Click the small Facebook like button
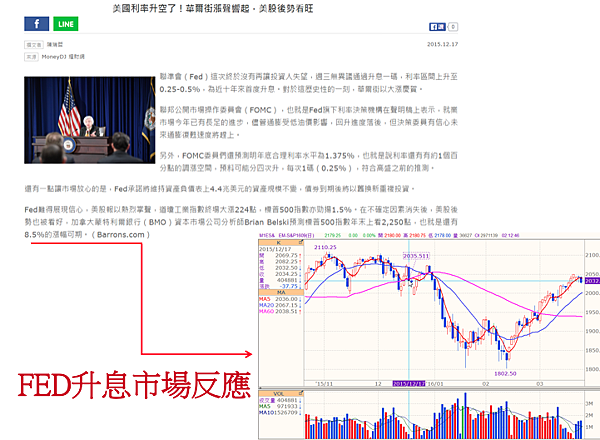Image resolution: width=600 pixels, height=440 pixels. [x=437, y=27]
